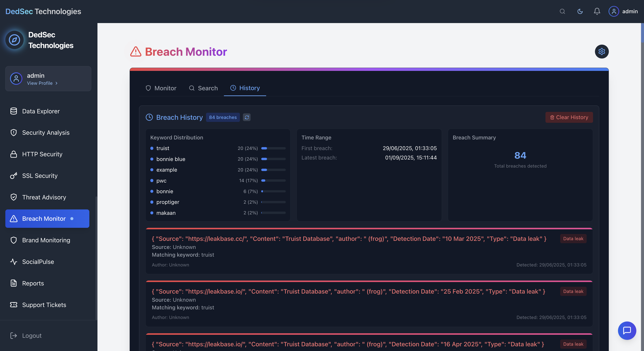644x351 pixels.
Task: Click the breach entry dated 10 Mar 2025
Action: click(x=369, y=251)
